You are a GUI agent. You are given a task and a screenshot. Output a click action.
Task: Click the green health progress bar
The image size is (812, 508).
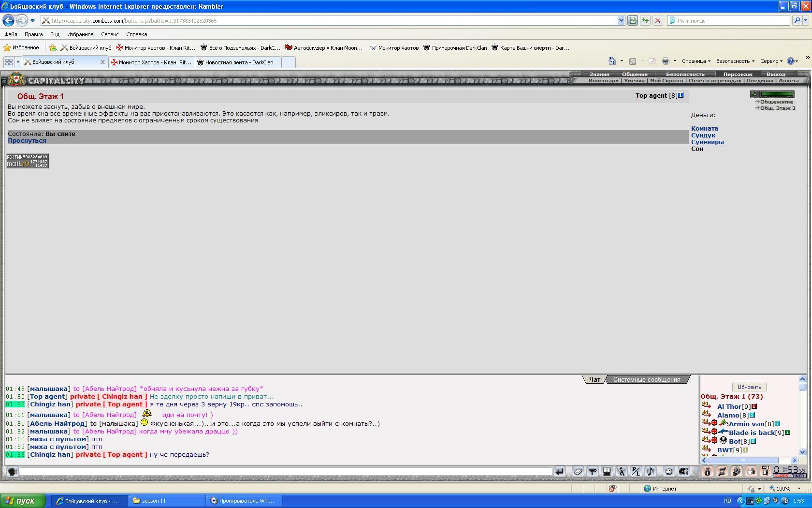tap(777, 94)
